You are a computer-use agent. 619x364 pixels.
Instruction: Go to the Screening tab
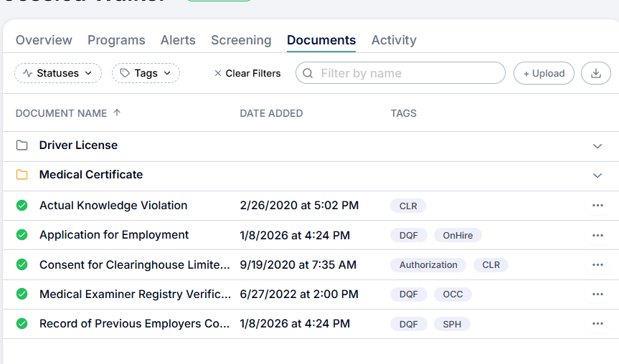point(241,40)
